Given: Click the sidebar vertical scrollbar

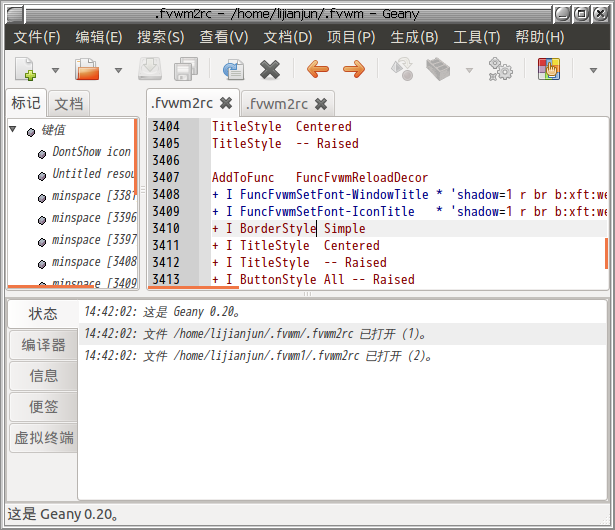Looking at the screenshot, I should pyautogui.click(x=136, y=155).
